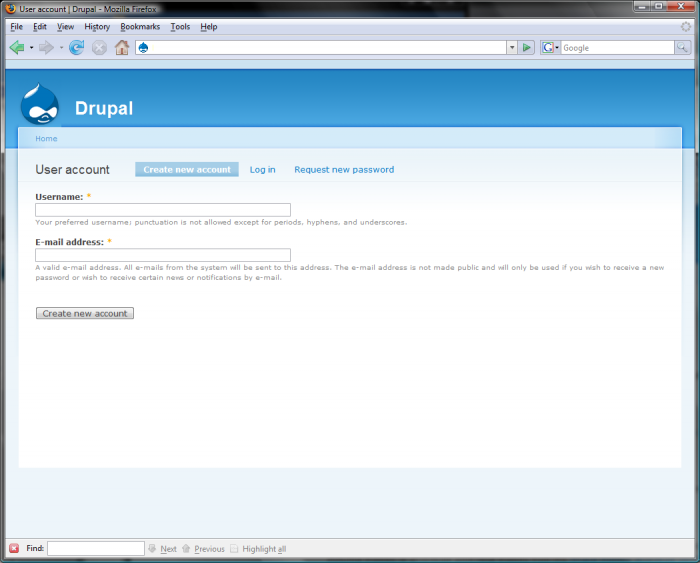Click the Find text input box

coord(96,548)
